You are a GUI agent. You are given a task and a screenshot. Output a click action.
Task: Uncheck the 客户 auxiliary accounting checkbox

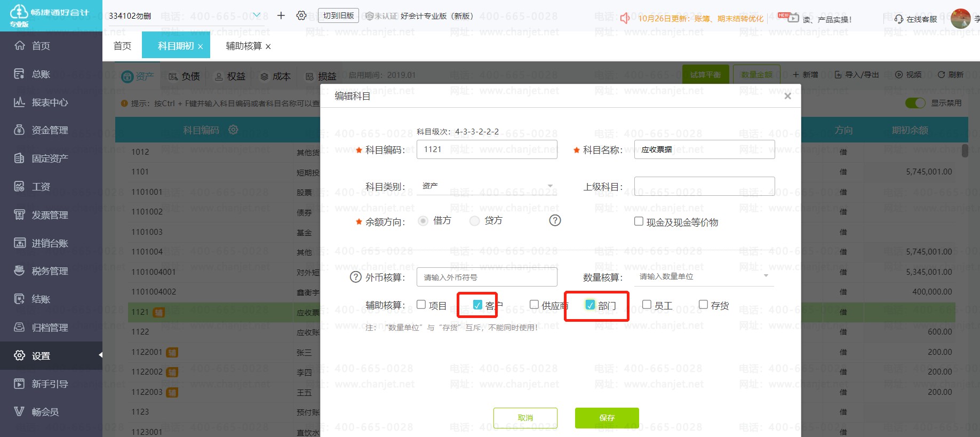[477, 305]
